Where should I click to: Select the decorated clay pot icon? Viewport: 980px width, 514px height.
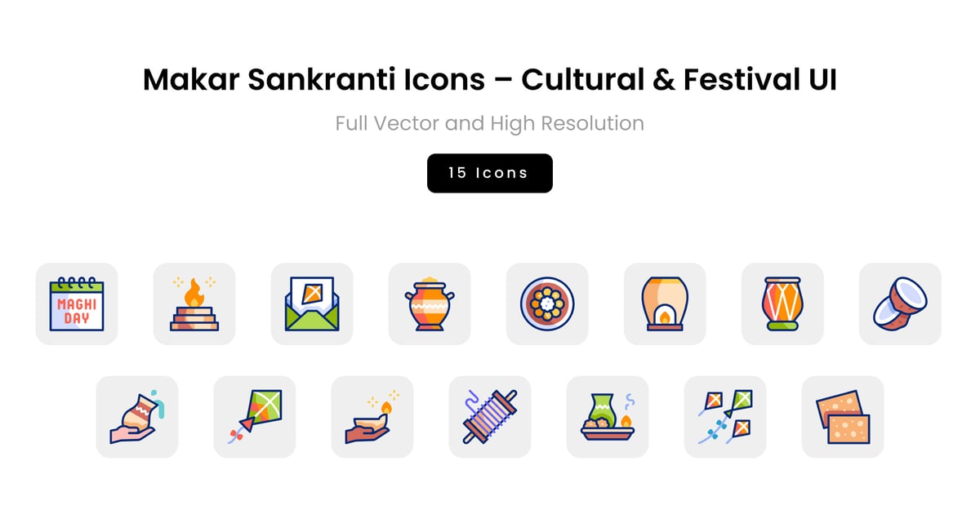click(x=430, y=304)
